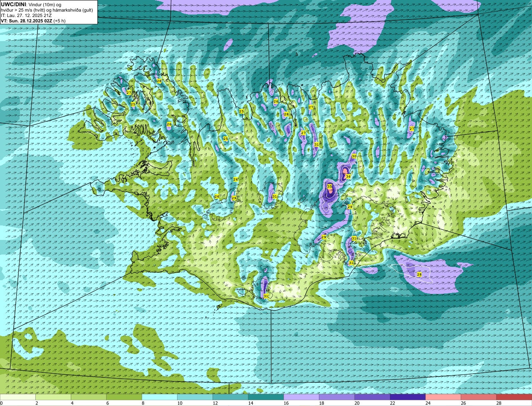Click the 'VT: Sun. 28.12.2025 02Z (+5 h)' line
Image resolution: width=532 pixels, height=406 pixels.
[x=33, y=21]
